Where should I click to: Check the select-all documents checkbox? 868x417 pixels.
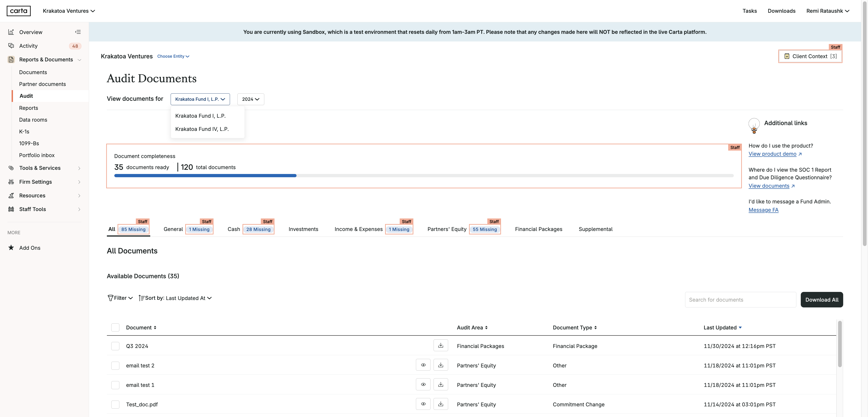[115, 327]
